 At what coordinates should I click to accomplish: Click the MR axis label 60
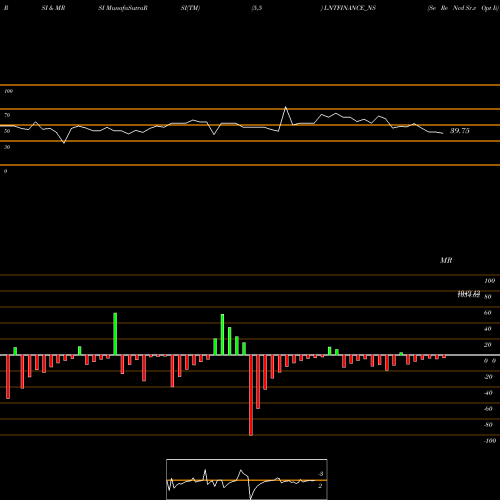pyautogui.click(x=488, y=313)
